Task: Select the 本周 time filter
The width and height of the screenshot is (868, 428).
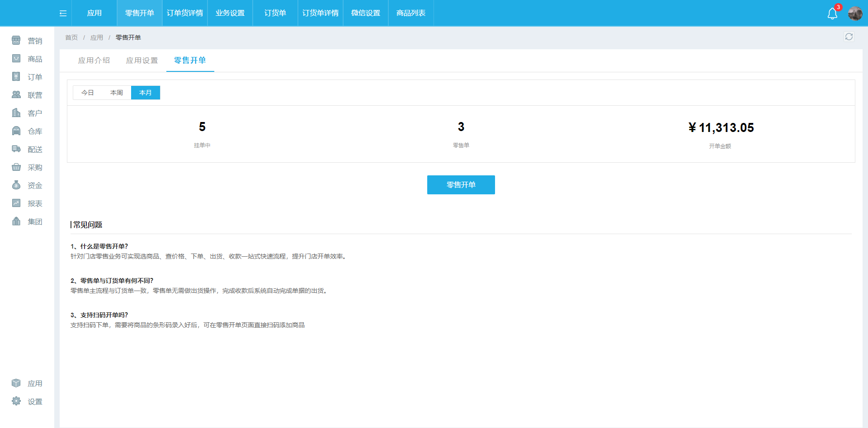Action: [x=116, y=93]
